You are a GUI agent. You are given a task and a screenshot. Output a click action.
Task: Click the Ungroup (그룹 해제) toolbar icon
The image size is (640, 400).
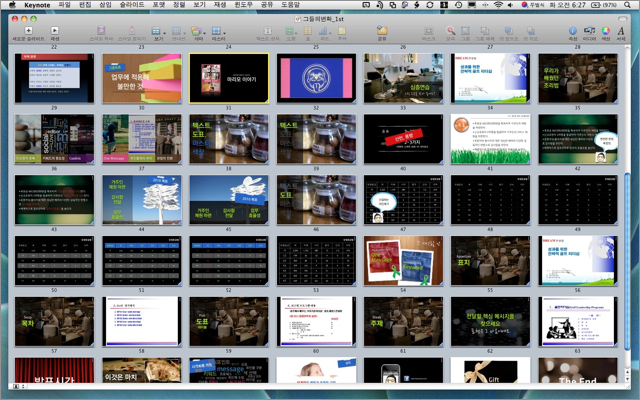point(484,31)
